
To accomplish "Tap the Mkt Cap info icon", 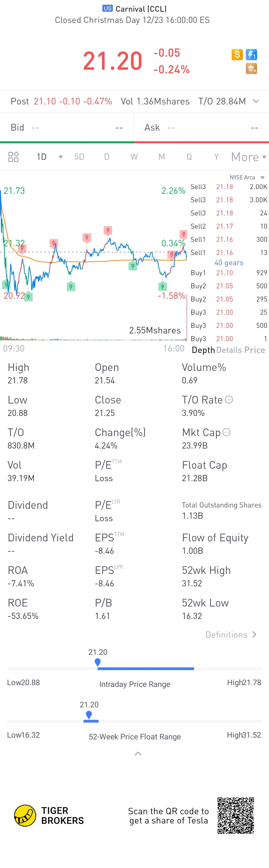I will click(226, 432).
